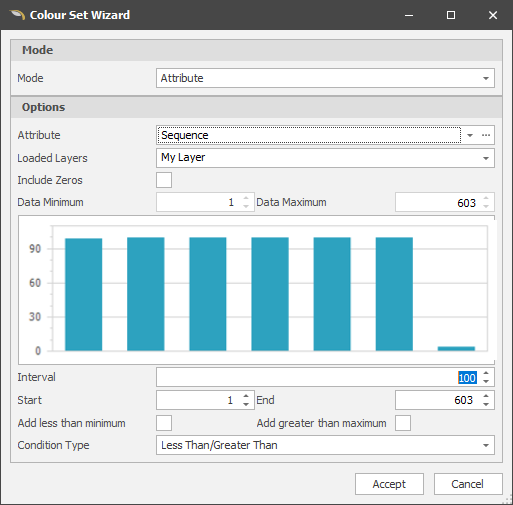Decrease the Start value using down arrow
513x505 pixels.
246,404
